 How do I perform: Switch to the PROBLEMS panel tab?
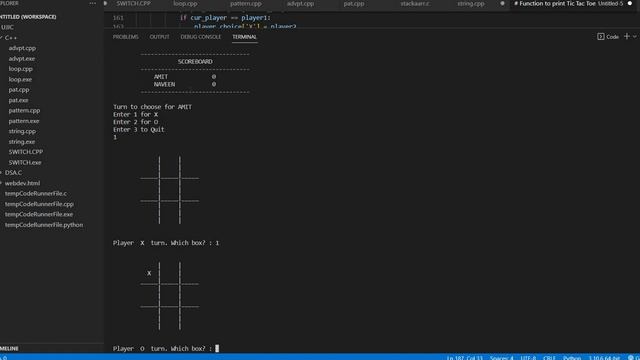click(x=126, y=37)
